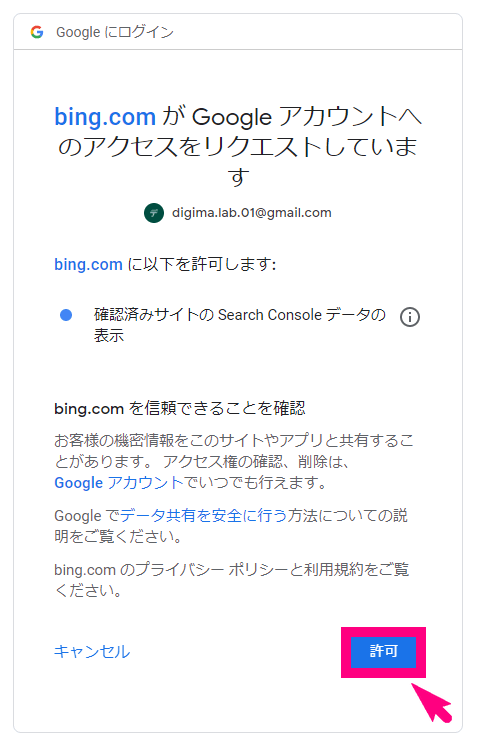Image resolution: width=477 pixels, height=746 pixels.
Task: Click the Search Console データの表示 permission text
Action: [240, 325]
